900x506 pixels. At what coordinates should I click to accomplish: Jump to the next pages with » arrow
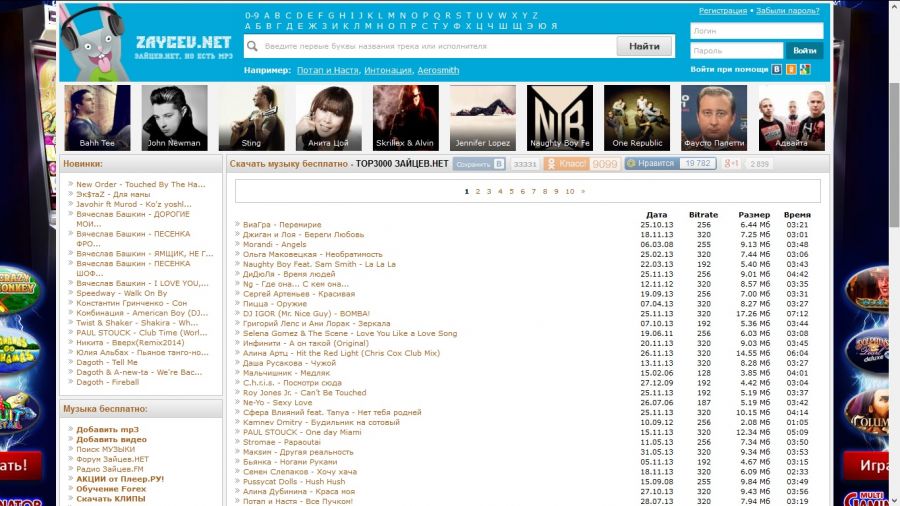[583, 191]
